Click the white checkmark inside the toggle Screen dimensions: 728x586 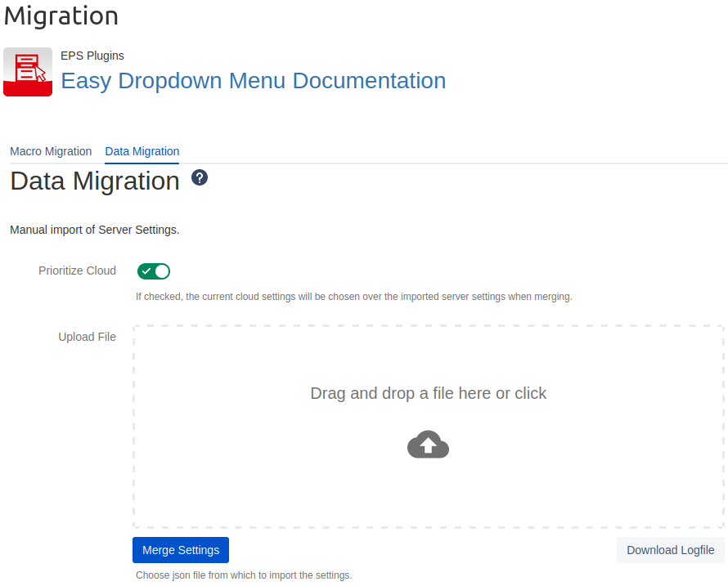coord(146,271)
